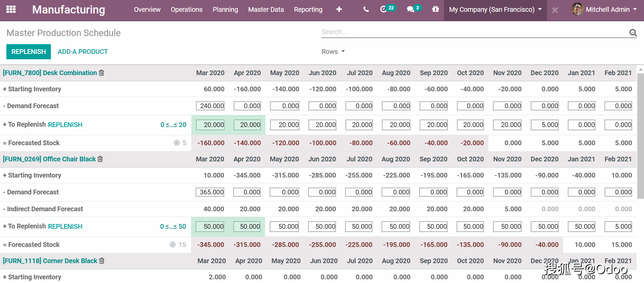
Task: Click Master Production Schedule title
Action: coord(64,33)
